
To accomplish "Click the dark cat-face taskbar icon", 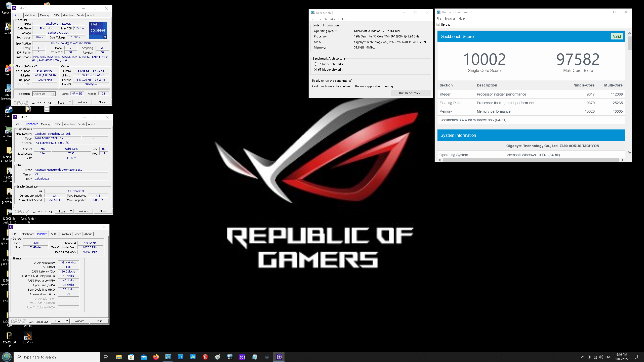I will click(267, 357).
